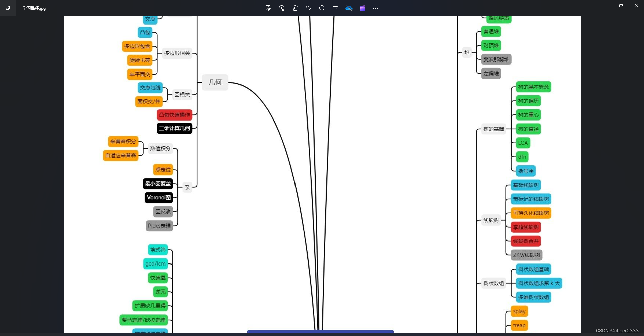The image size is (644, 336).
Task: Click the 数值积分 node
Action: (x=160, y=148)
